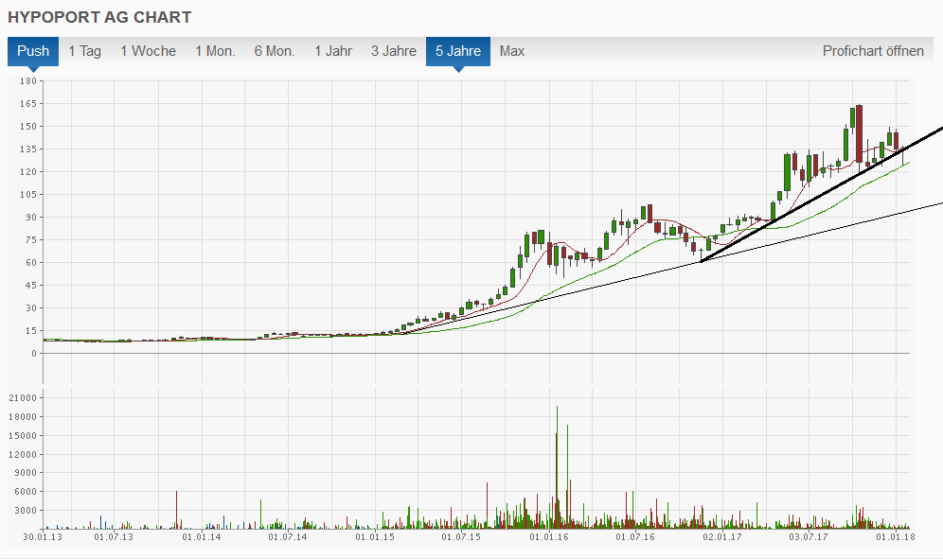943x560 pixels.
Task: Click the 01.01.15 date label
Action: [x=375, y=536]
